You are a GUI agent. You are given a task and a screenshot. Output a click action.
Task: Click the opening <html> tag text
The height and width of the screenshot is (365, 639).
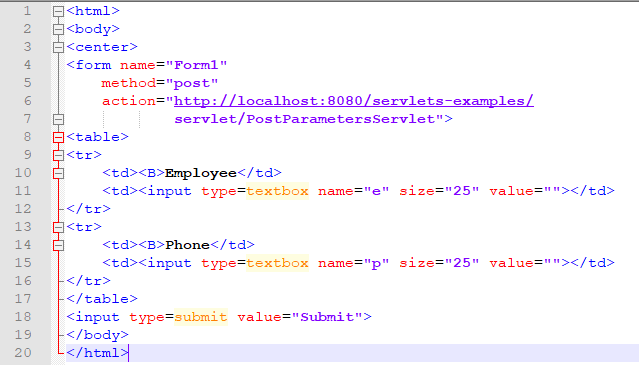point(93,11)
